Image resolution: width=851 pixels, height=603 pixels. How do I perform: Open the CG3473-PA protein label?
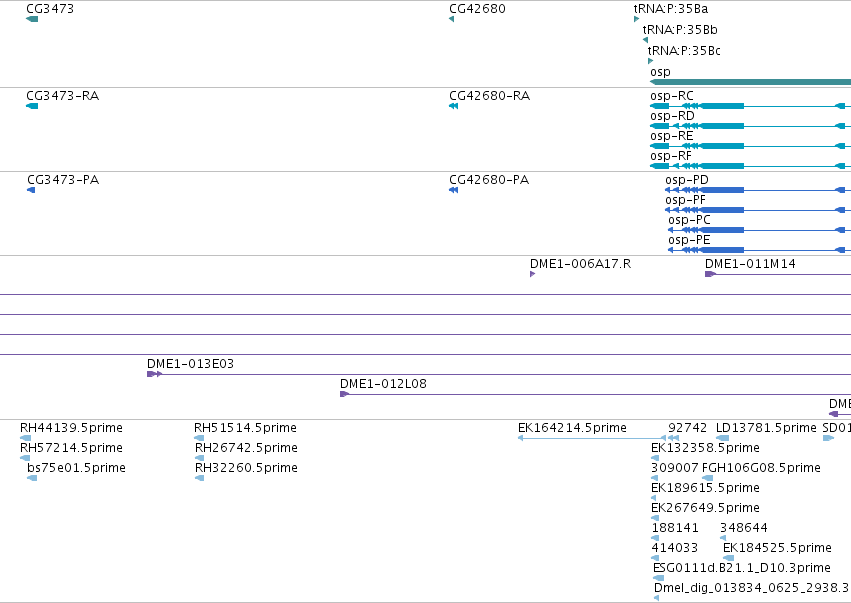pyautogui.click(x=63, y=180)
